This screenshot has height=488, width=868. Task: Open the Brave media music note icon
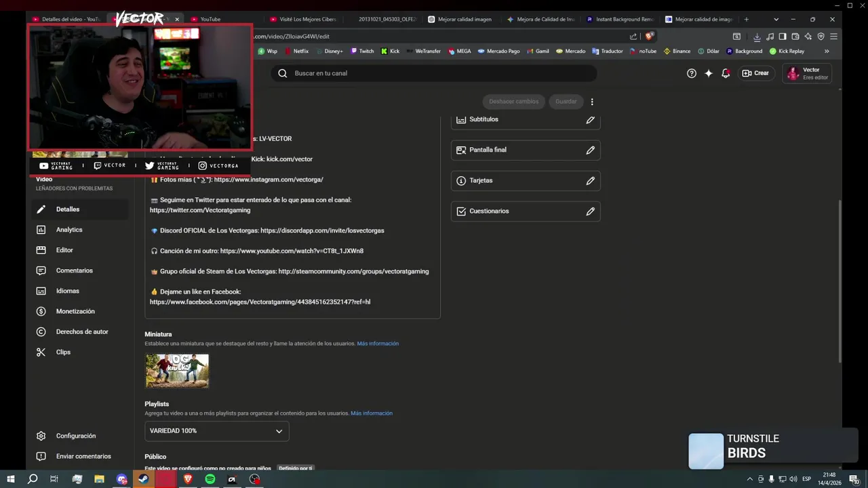pos(770,37)
